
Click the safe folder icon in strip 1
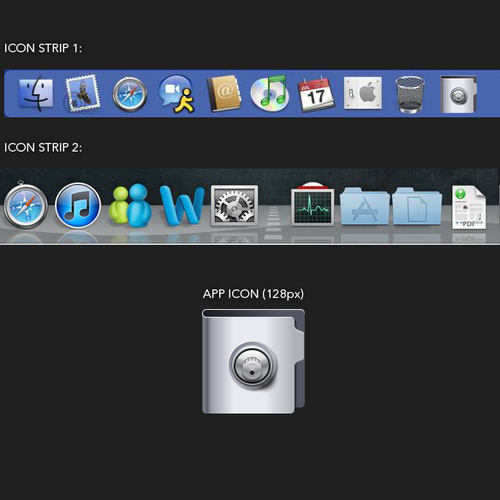click(x=458, y=94)
